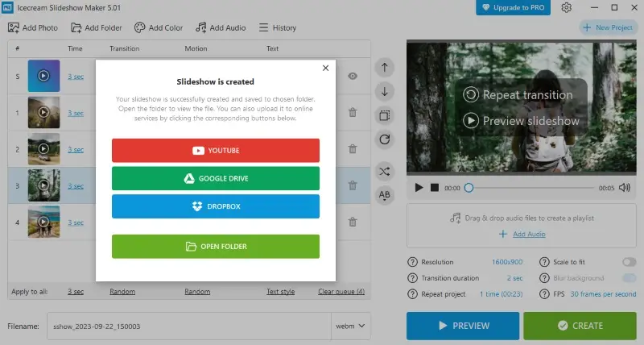Select slide 3 forest thumbnail

[43, 185]
